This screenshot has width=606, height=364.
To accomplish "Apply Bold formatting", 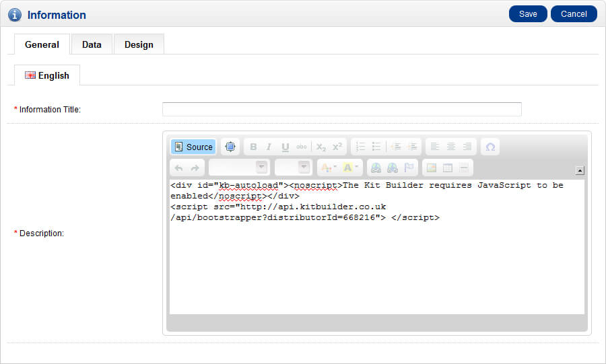I will coord(253,147).
